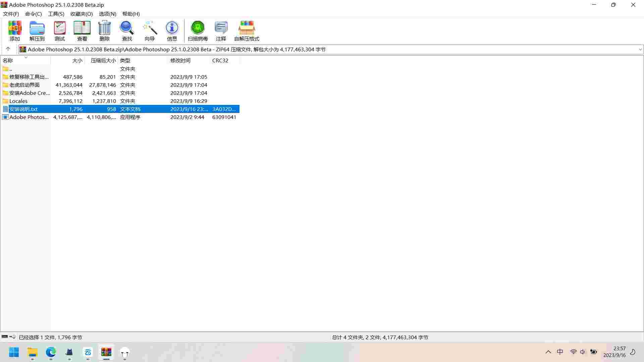Viewport: 644px width, 362px height.
Task: Select the parent folder '..' row
Action: [x=120, y=69]
